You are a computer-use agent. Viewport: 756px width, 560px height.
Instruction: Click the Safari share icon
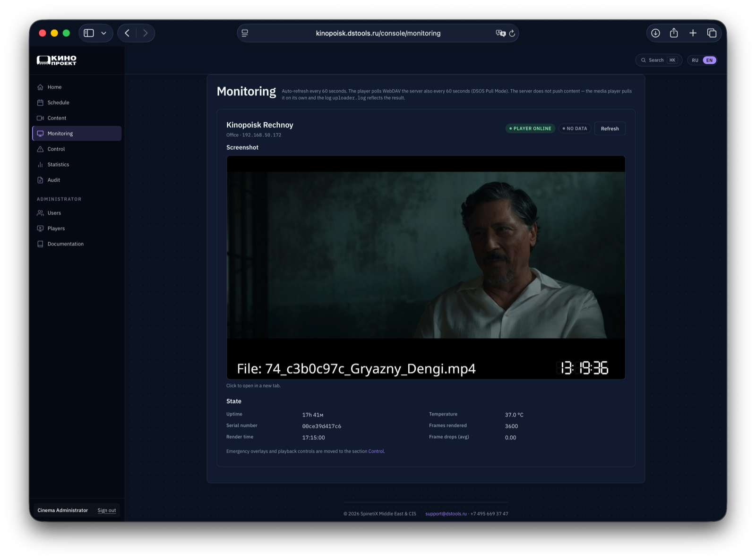(x=674, y=33)
